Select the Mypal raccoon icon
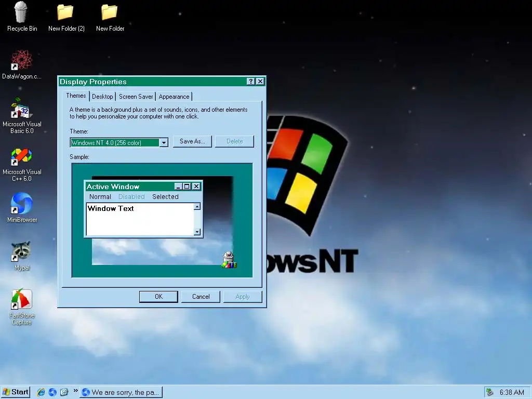The image size is (532, 399). click(x=22, y=256)
